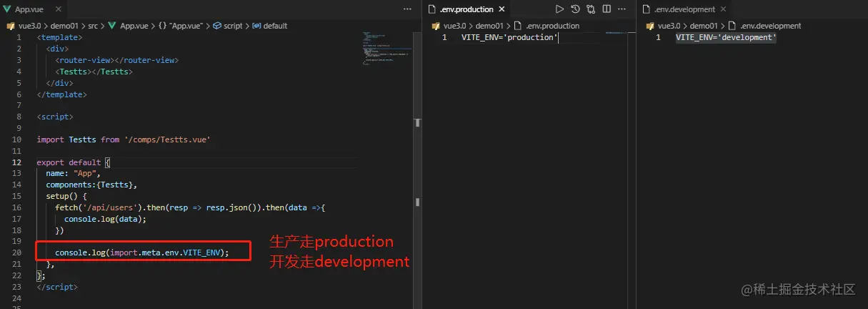Click file icon on .env.production tab

point(431,9)
